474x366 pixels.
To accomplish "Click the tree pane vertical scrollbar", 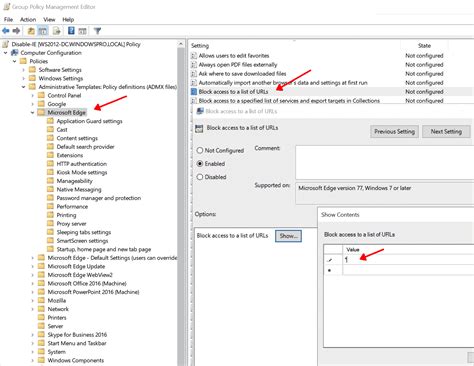I will [181, 203].
